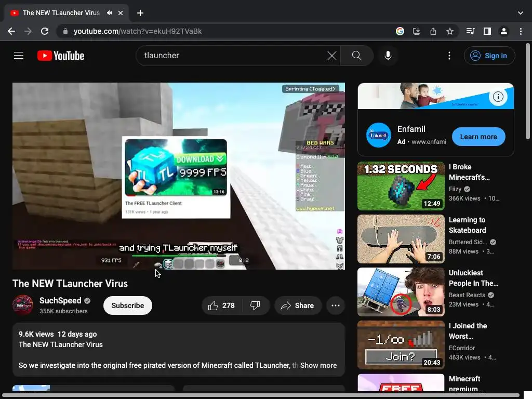
Task: Open a new tab with the plus button
Action: tap(140, 13)
